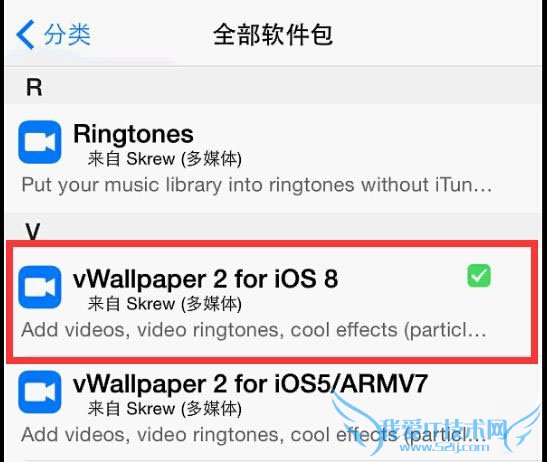Tap 来自 Skrew source under iOS5/ARMV7 package
Screen dimensions: 547x462
165,409
